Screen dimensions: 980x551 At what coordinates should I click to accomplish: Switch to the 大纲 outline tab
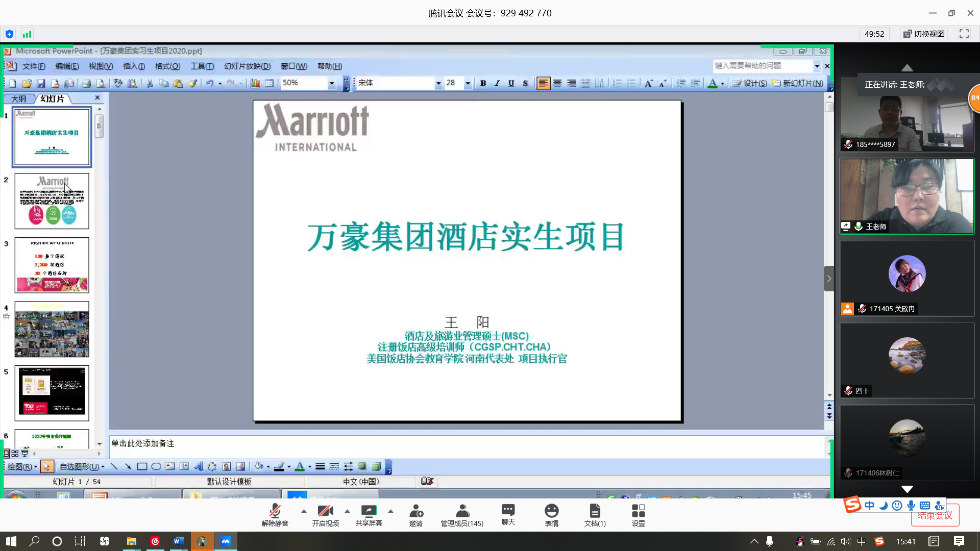[x=18, y=98]
